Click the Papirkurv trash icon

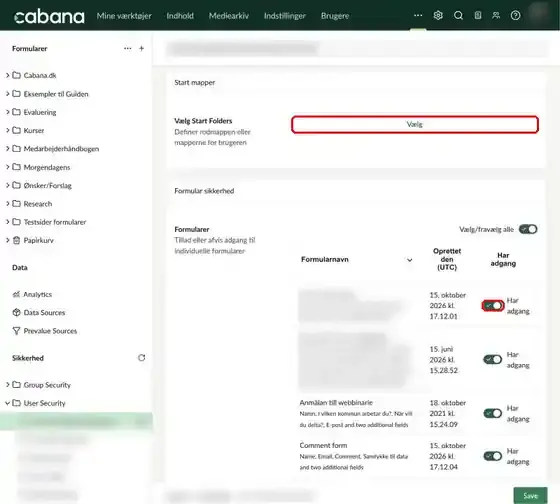pyautogui.click(x=16, y=240)
